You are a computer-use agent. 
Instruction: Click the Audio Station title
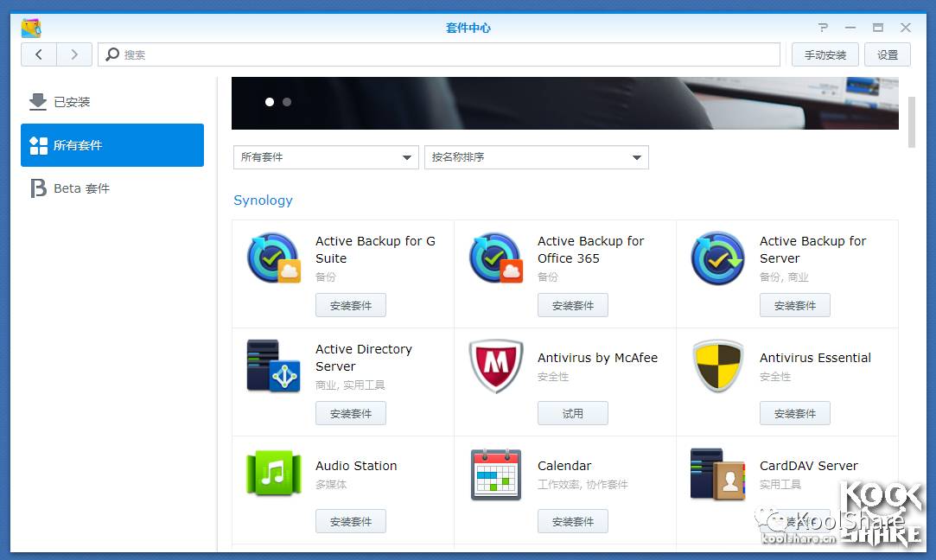point(356,466)
